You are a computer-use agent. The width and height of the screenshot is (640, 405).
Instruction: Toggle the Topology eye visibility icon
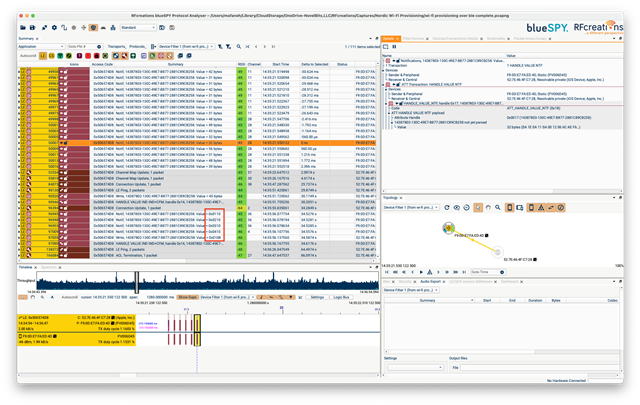456,207
